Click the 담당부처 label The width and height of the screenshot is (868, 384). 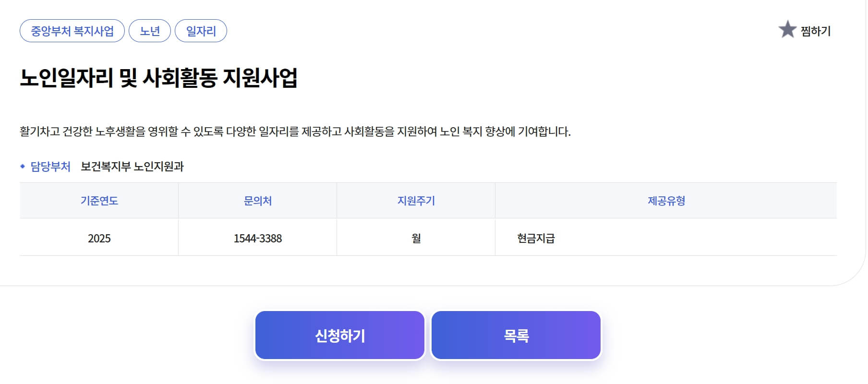[50, 167]
